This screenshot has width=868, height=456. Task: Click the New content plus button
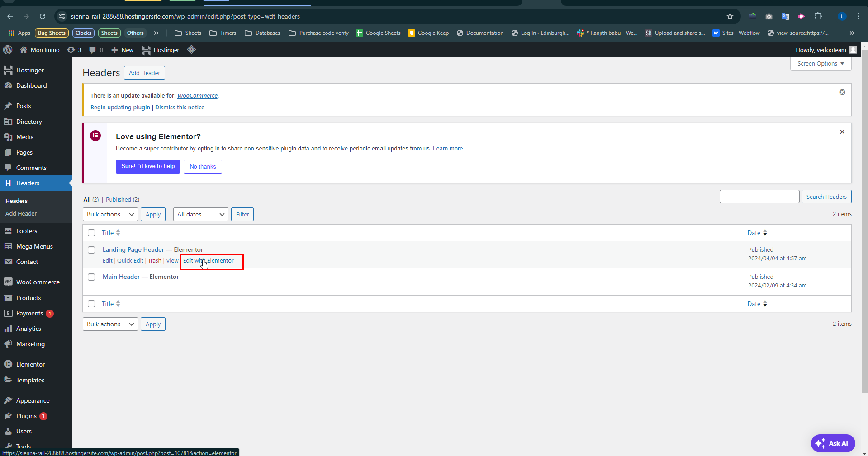[122, 50]
